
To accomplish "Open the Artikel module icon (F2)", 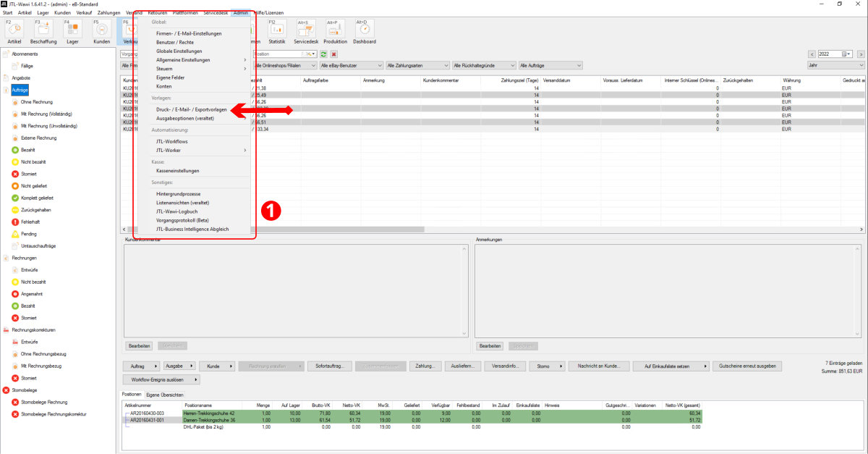I will (13, 30).
